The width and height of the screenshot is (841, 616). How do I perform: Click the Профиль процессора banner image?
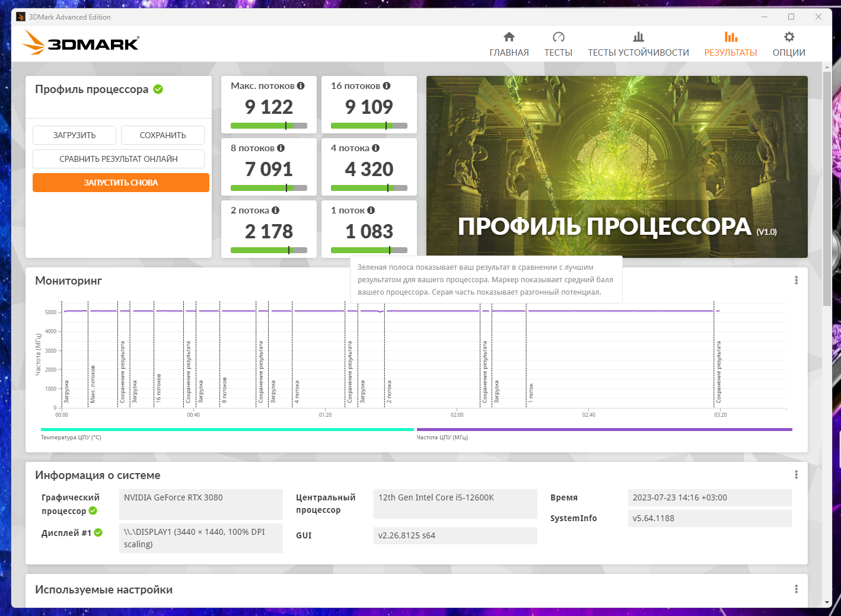click(x=617, y=167)
